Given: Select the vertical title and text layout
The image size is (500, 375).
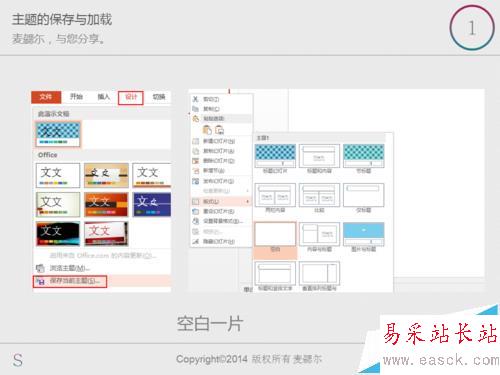Looking at the screenshot, I should 319,276.
